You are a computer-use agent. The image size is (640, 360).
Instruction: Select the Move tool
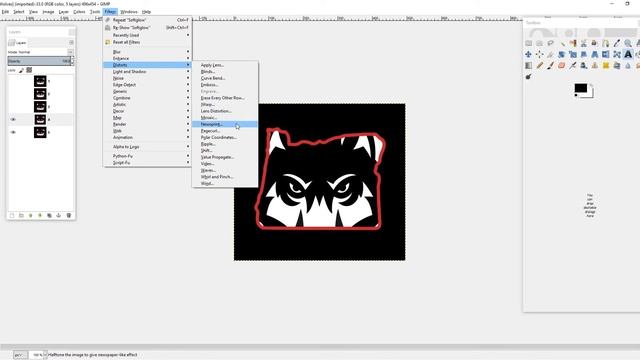[529, 54]
